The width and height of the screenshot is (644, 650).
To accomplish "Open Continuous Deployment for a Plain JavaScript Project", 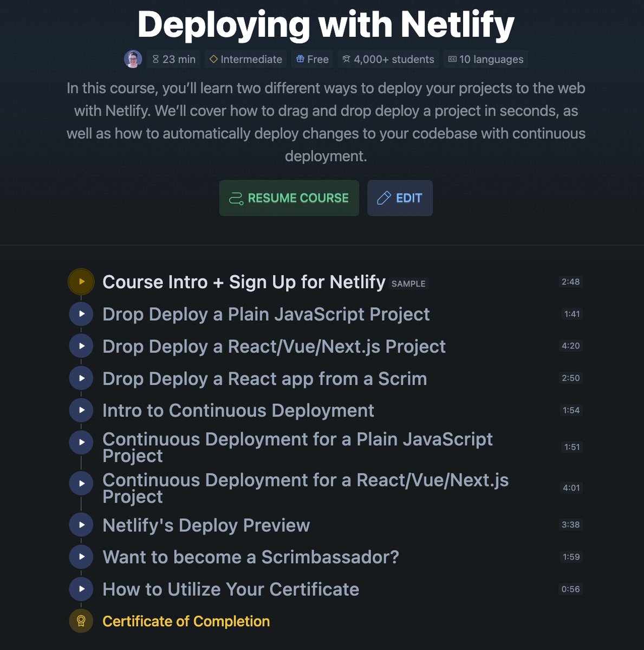I will click(297, 447).
